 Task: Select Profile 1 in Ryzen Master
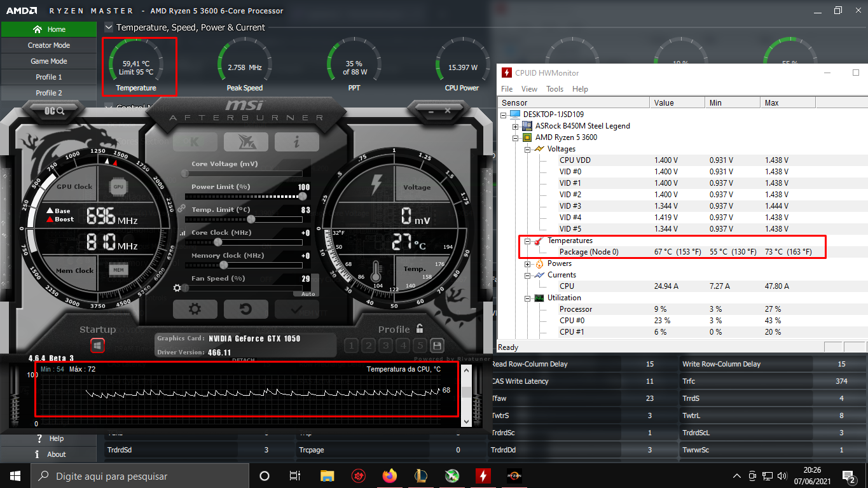point(48,77)
